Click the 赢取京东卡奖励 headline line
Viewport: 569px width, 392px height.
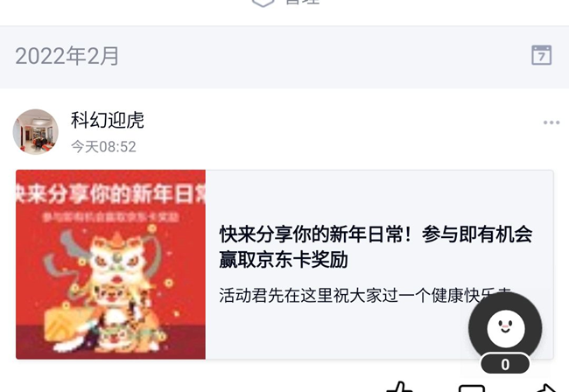pos(284,260)
